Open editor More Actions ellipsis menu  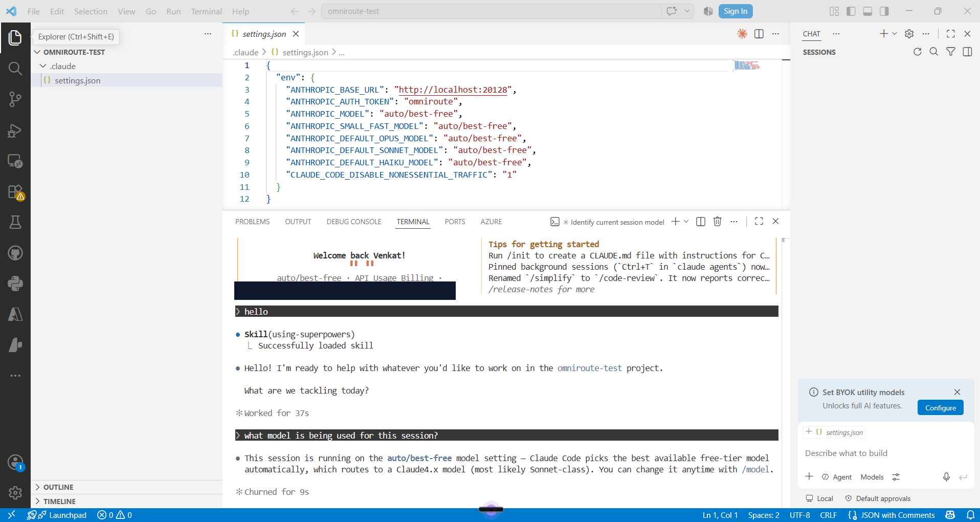(x=775, y=34)
